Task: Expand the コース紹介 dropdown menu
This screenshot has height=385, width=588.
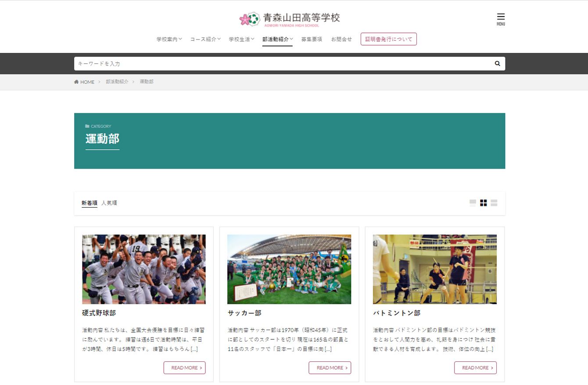Action: pyautogui.click(x=205, y=39)
